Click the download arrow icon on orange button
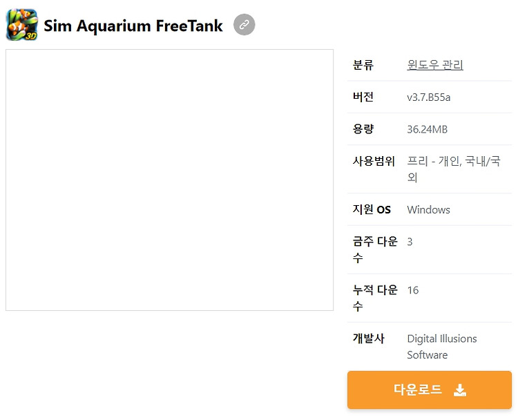Viewport: 518px width, 420px height. click(460, 390)
